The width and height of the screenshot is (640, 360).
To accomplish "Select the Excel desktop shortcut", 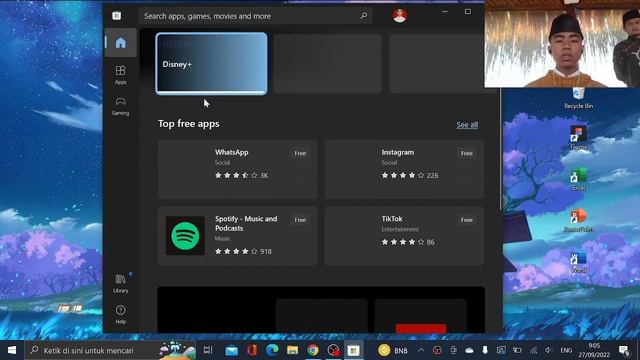I will (x=578, y=180).
